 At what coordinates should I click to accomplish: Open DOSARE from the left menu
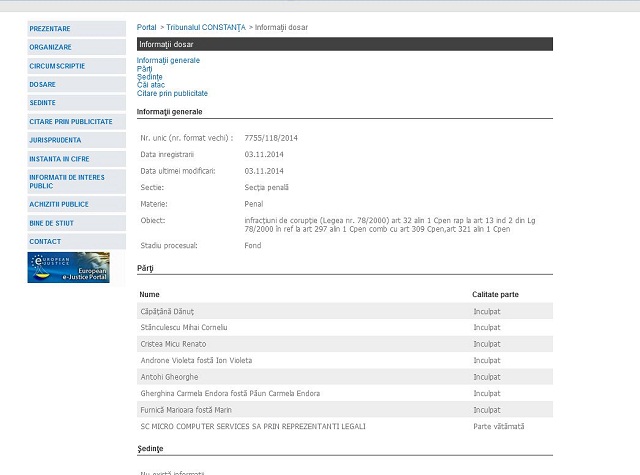[x=43, y=84]
